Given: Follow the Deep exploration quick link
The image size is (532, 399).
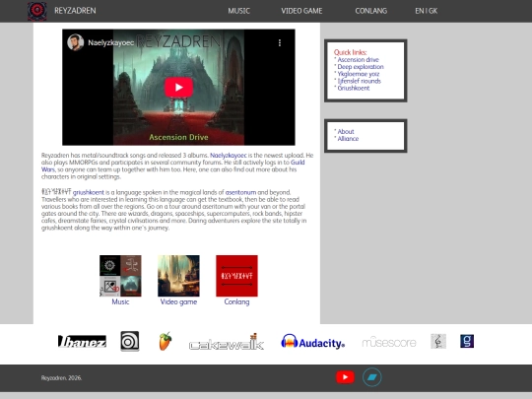Looking at the screenshot, I should [x=361, y=67].
